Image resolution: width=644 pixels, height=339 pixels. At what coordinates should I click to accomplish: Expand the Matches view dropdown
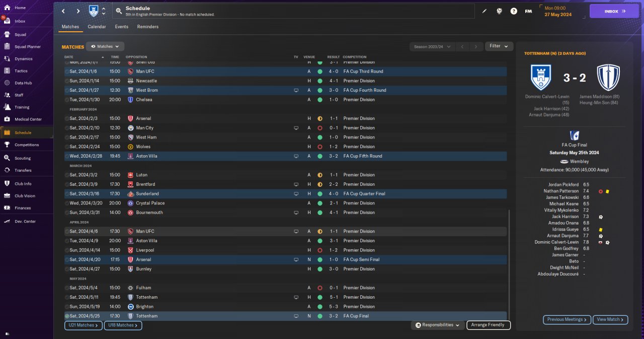pos(105,46)
